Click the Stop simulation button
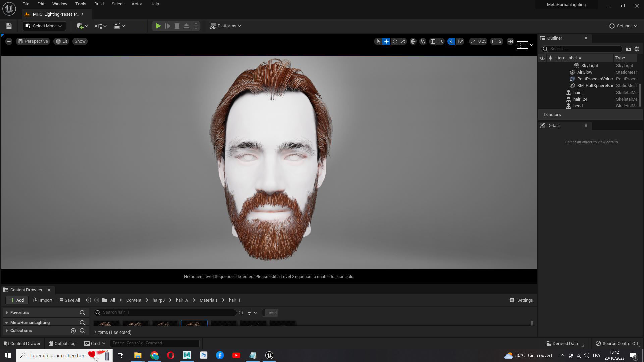This screenshot has height=362, width=644. [x=177, y=26]
